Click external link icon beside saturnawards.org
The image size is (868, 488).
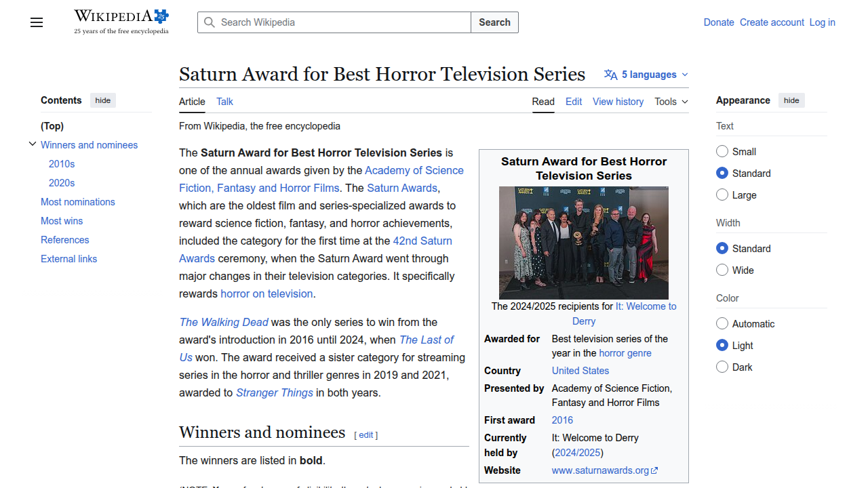pos(654,470)
